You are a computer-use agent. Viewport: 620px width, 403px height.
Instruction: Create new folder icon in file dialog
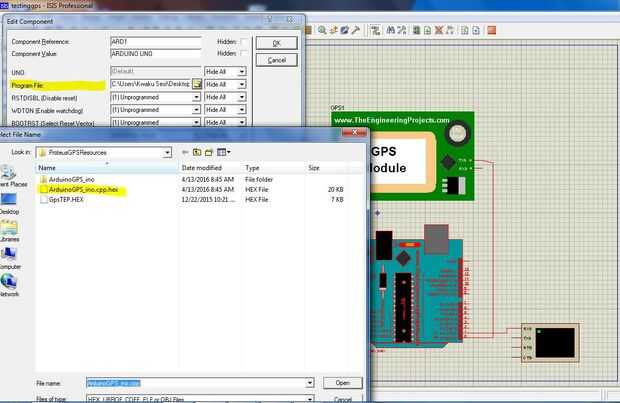pos(209,152)
